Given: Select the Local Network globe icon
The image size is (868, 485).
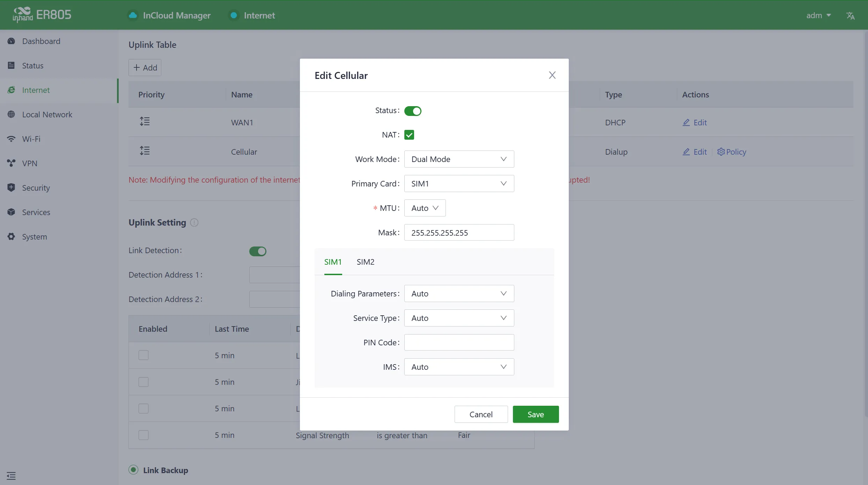Looking at the screenshot, I should [11, 115].
